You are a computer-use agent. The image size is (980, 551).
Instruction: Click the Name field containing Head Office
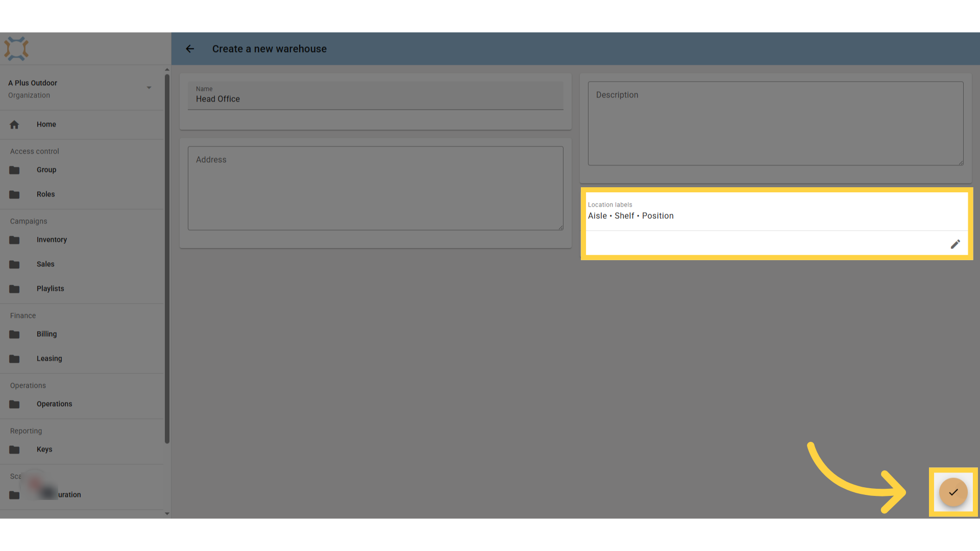tap(376, 95)
